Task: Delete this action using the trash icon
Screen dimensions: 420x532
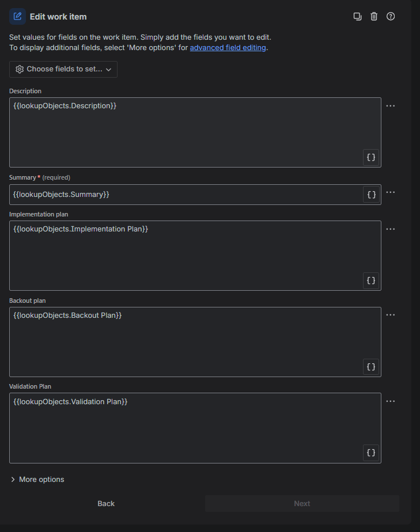Action: pyautogui.click(x=374, y=16)
